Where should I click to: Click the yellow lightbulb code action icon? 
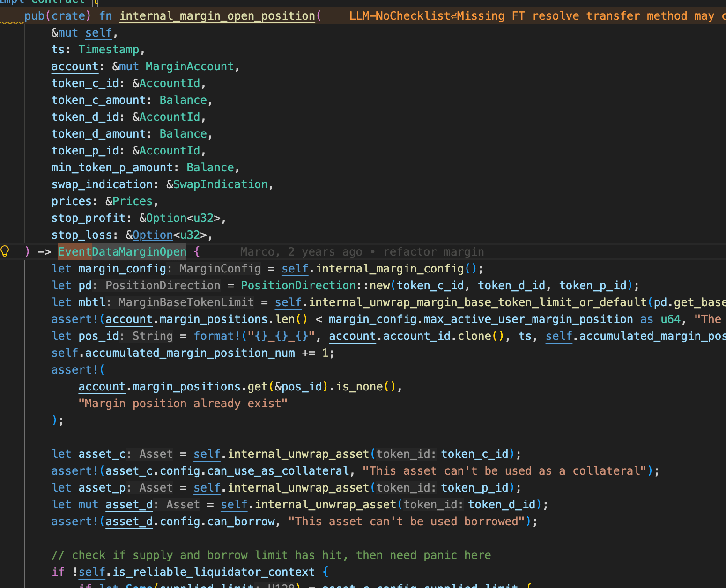pyautogui.click(x=5, y=251)
